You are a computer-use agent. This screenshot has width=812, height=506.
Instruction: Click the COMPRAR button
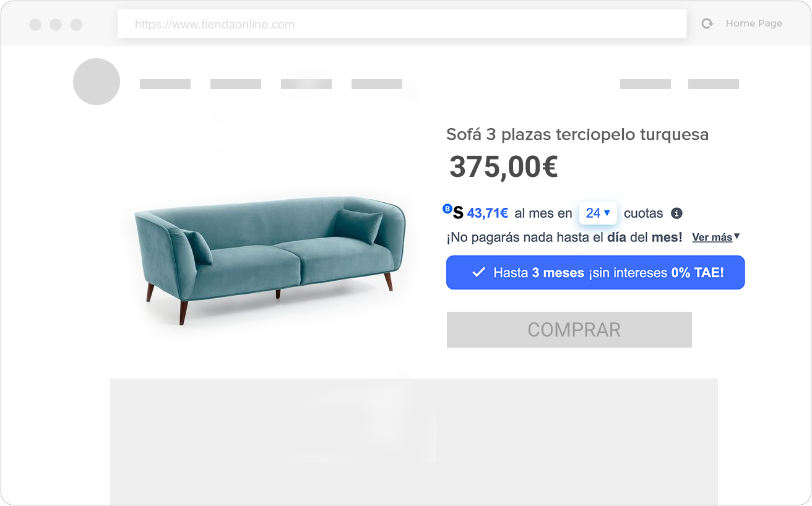pyautogui.click(x=569, y=330)
